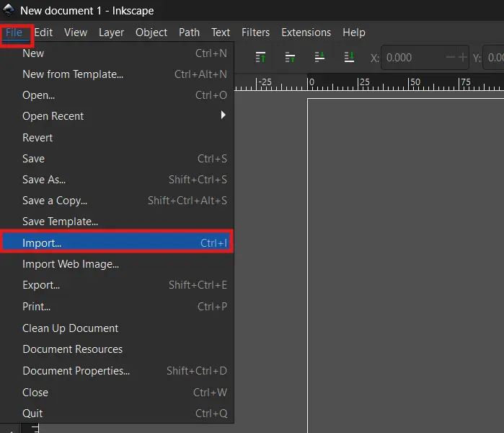Open the Extensions menu
Image resolution: width=504 pixels, height=433 pixels.
pyautogui.click(x=306, y=32)
